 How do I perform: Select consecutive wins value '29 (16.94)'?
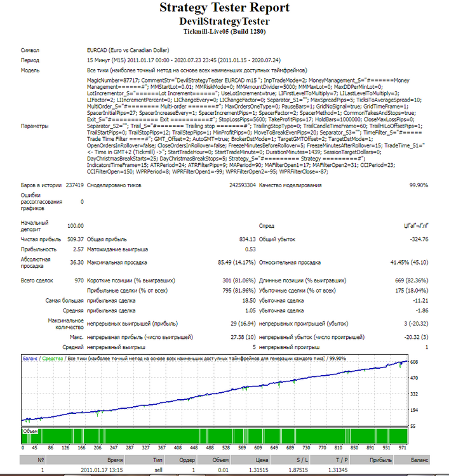tap(243, 324)
